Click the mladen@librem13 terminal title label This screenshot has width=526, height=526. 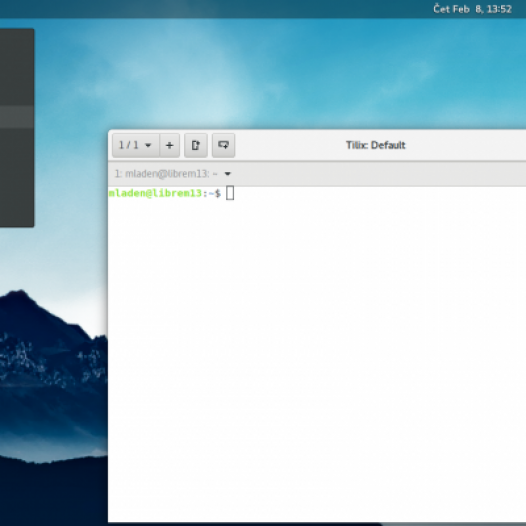[166, 174]
